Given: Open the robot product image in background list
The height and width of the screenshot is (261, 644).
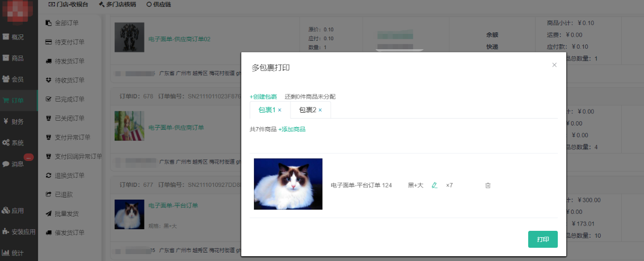Looking at the screenshot, I should 129,37.
